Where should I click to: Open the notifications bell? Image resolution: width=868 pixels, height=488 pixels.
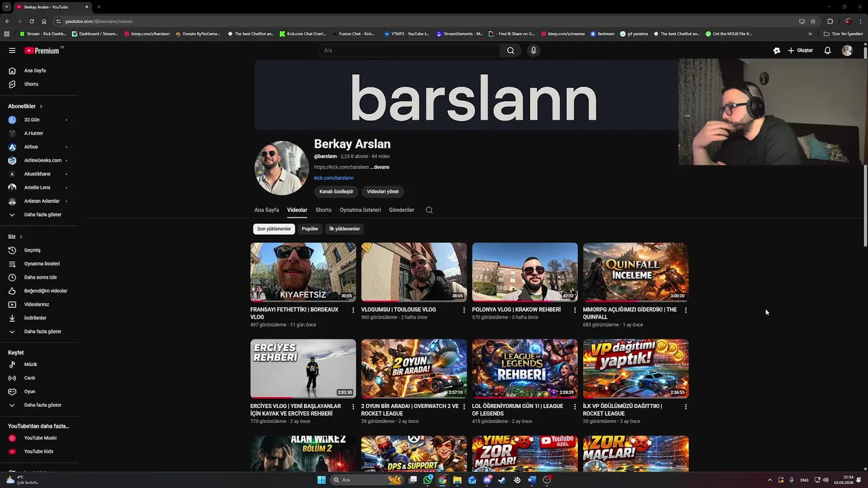pos(827,50)
